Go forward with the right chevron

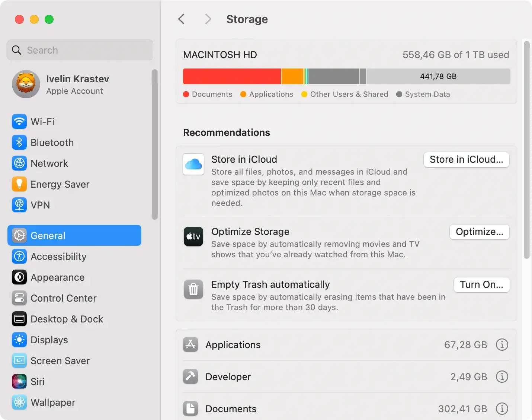(208, 19)
